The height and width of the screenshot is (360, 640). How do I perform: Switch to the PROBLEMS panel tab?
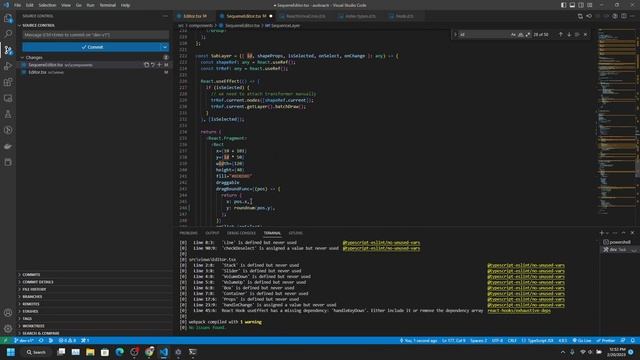tap(189, 233)
